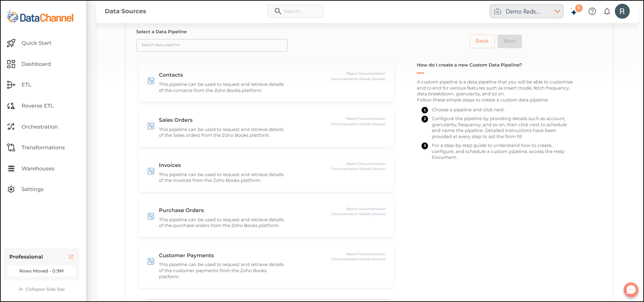The width and height of the screenshot is (644, 302).
Task: Click the Next button
Action: point(509,41)
